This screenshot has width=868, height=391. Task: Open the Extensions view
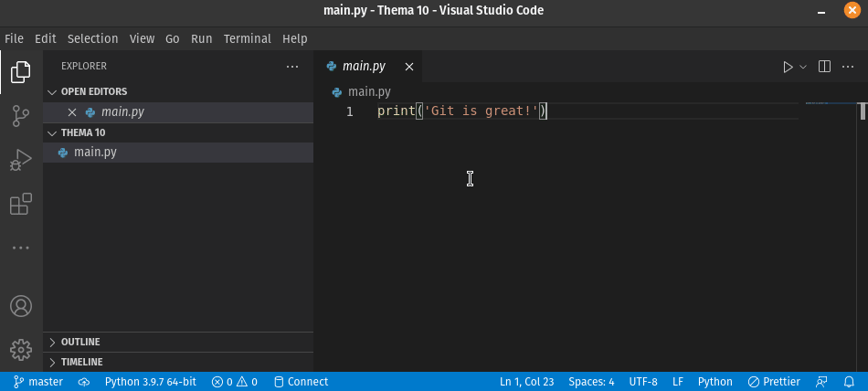click(20, 205)
